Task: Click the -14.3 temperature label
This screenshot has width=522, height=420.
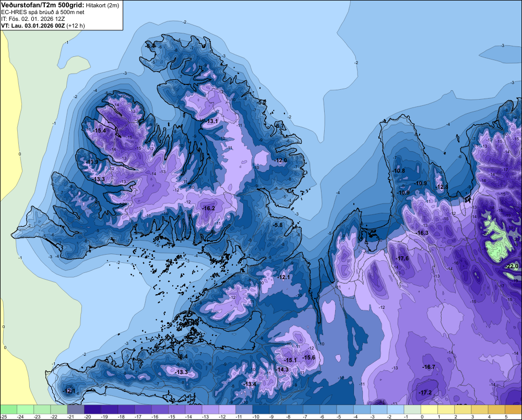Action: tap(282, 369)
